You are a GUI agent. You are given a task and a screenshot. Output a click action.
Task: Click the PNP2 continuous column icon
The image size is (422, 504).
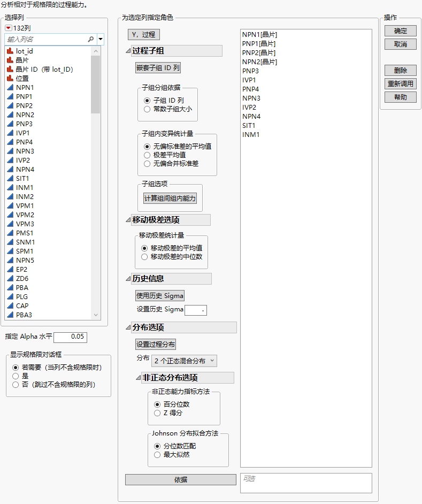click(10, 105)
